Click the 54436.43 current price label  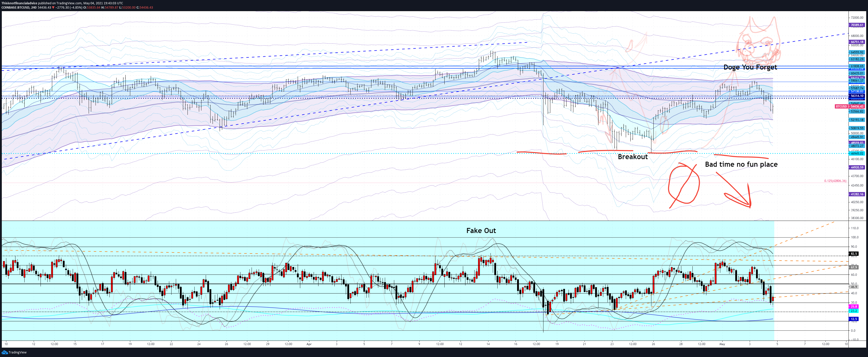click(857, 106)
